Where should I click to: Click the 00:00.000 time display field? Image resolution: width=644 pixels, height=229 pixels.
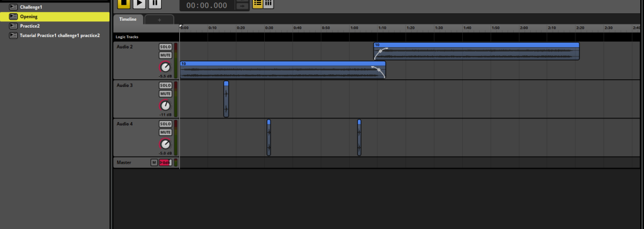pos(206,5)
